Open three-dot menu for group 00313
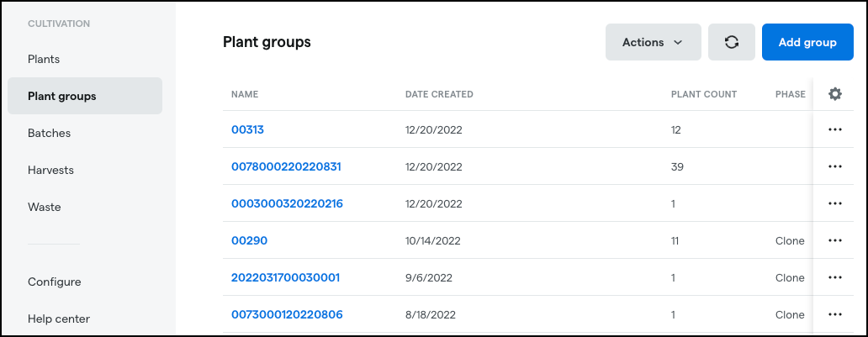868x337 pixels. click(835, 129)
